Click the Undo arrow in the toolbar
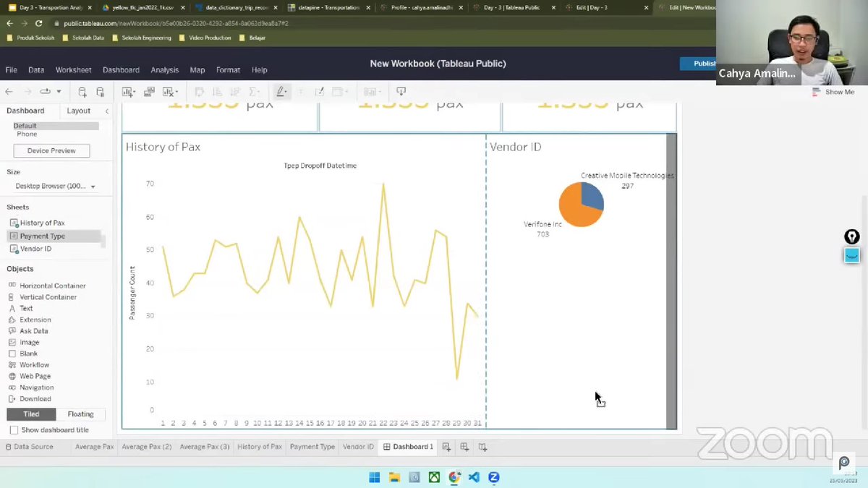Screen dimensions: 868x488 (x=9, y=92)
